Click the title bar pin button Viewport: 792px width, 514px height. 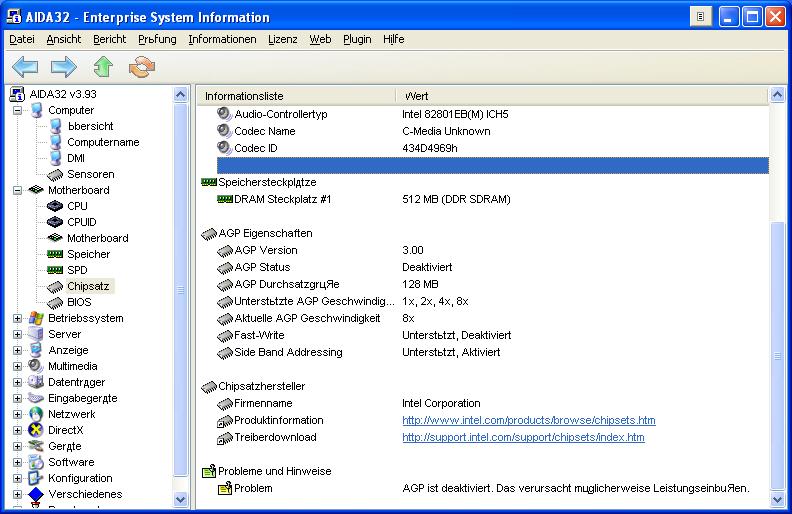[x=701, y=17]
